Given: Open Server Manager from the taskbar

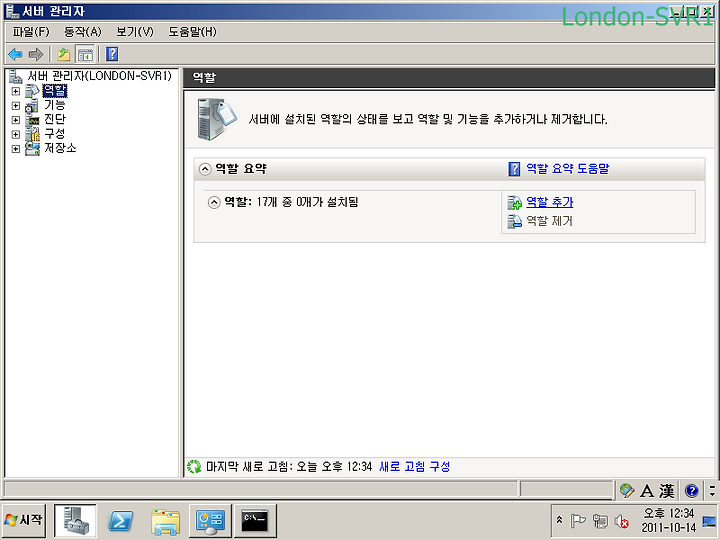Looking at the screenshot, I should 75,520.
